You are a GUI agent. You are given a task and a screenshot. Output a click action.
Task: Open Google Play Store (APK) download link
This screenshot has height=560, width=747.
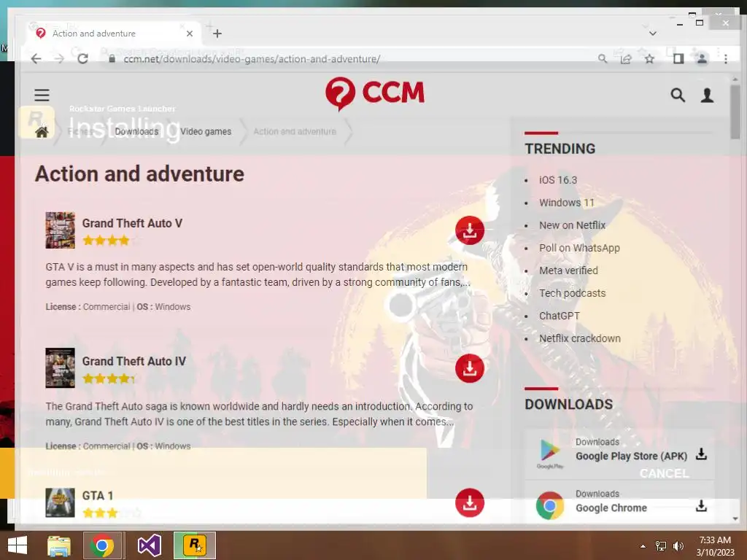[631, 456]
